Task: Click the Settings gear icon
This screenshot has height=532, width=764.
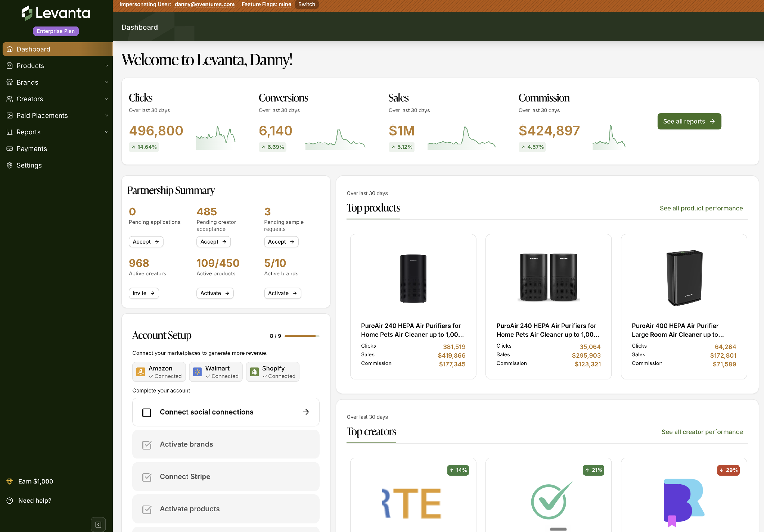Action: pyautogui.click(x=10, y=165)
